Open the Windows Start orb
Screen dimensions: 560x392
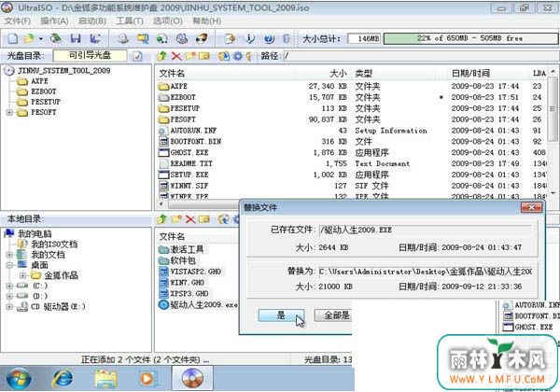[x=19, y=378]
